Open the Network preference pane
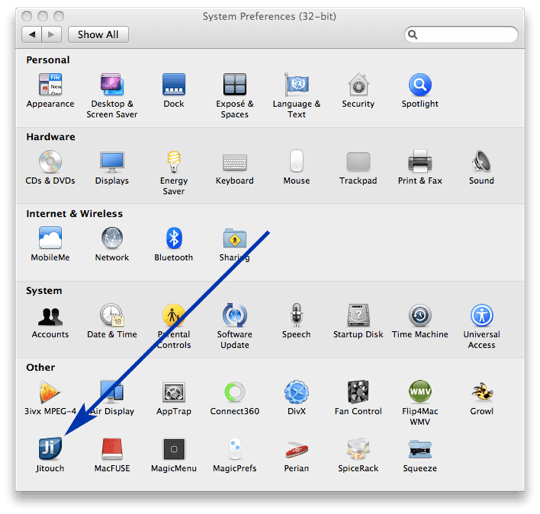 [112, 244]
